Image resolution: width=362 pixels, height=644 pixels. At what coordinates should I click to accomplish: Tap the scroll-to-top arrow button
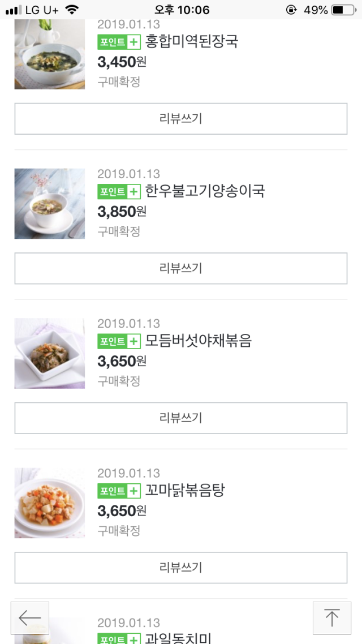[331, 617]
